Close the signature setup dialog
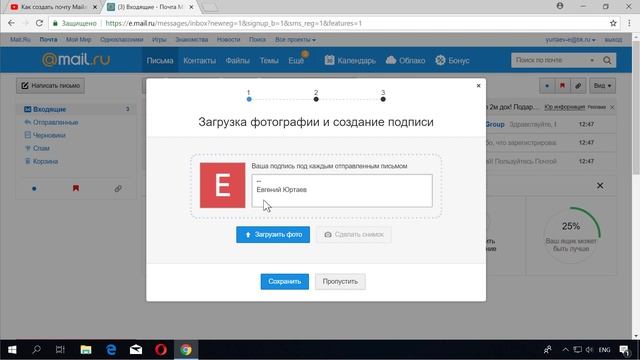The height and width of the screenshot is (360, 640). [478, 86]
